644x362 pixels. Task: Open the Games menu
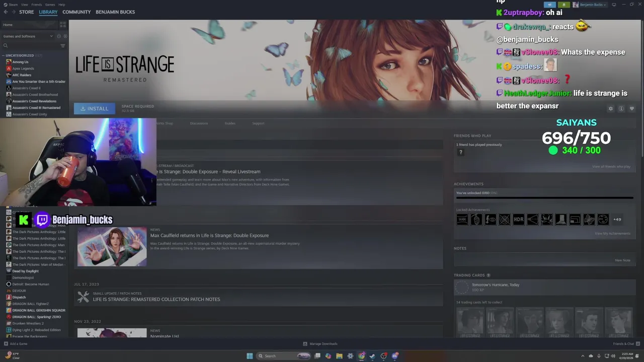[x=50, y=5]
